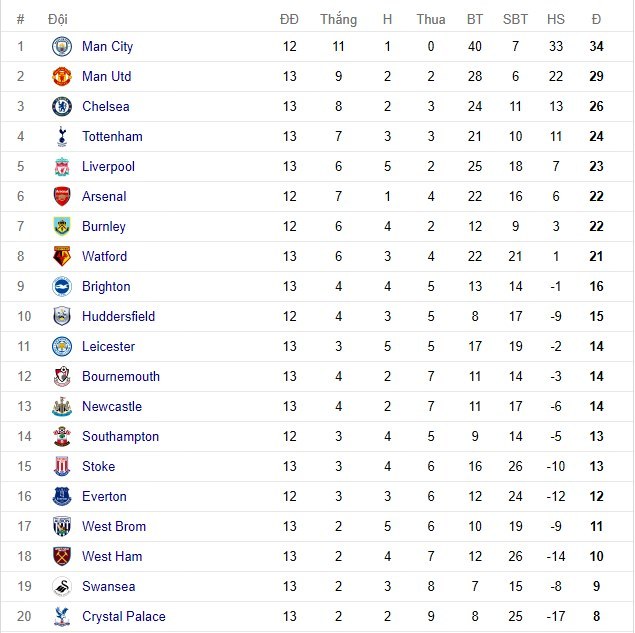
Task: Click the Liverpool club crest
Action: 63,167
